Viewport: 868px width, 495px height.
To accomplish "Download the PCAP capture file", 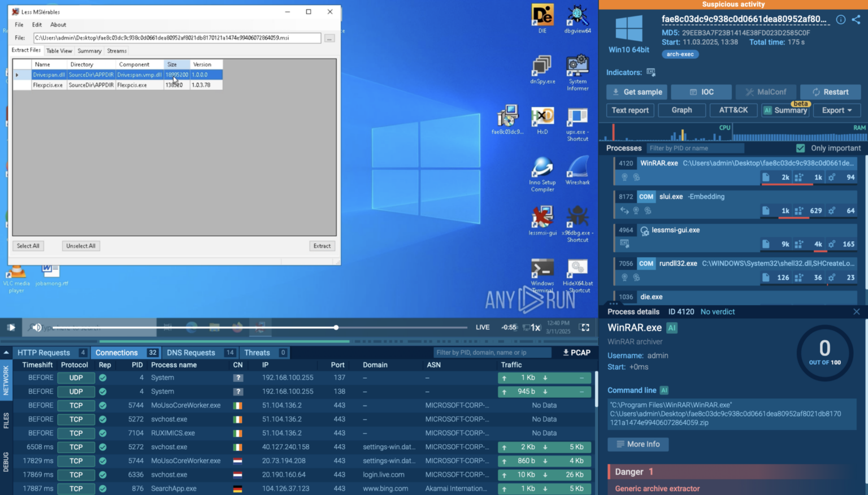I will [576, 352].
